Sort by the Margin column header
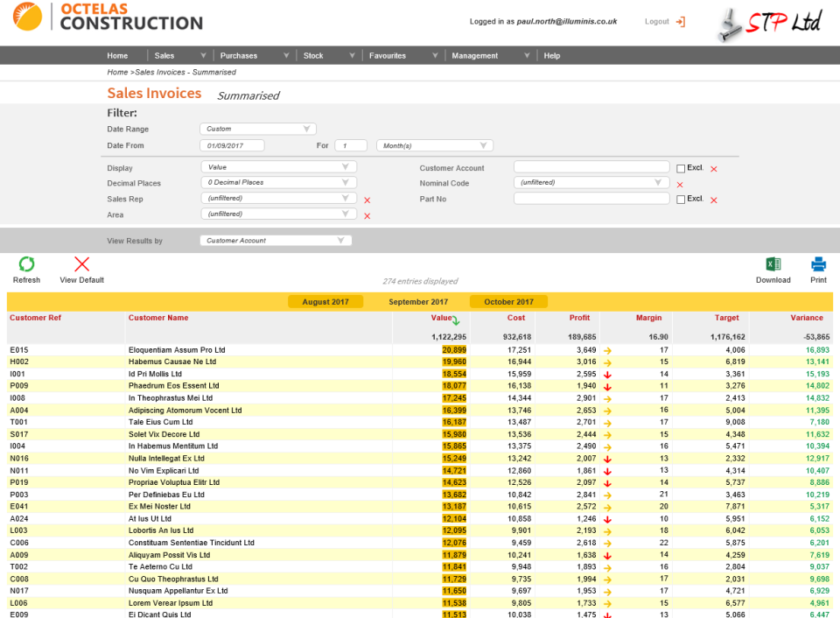 [x=648, y=318]
